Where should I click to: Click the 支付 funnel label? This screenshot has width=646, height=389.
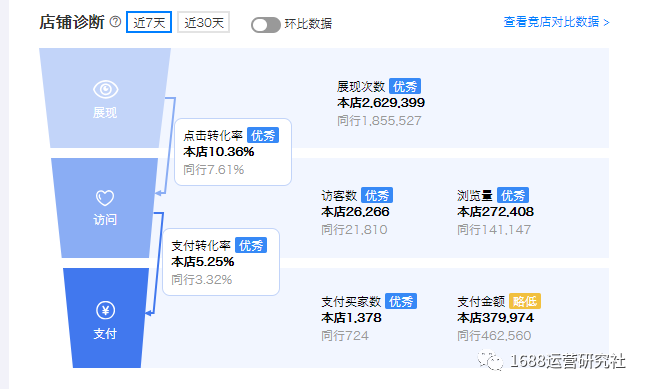click(x=105, y=334)
